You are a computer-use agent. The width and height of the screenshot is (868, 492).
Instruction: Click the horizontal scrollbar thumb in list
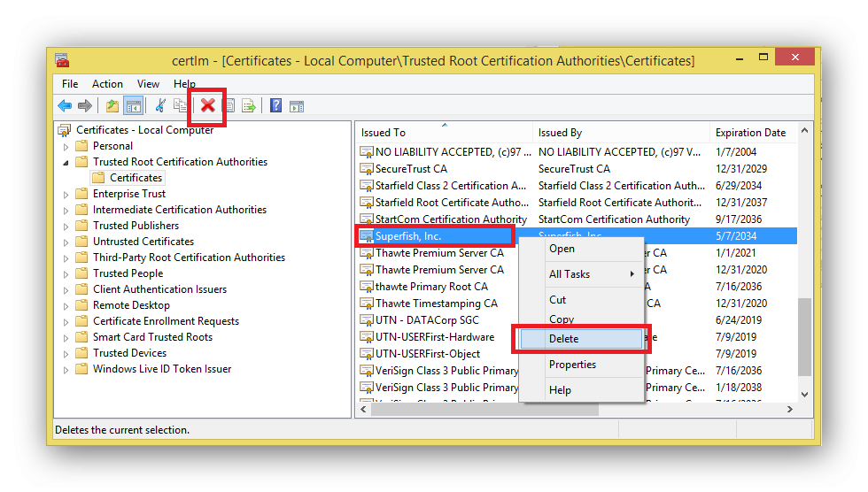pos(485,410)
